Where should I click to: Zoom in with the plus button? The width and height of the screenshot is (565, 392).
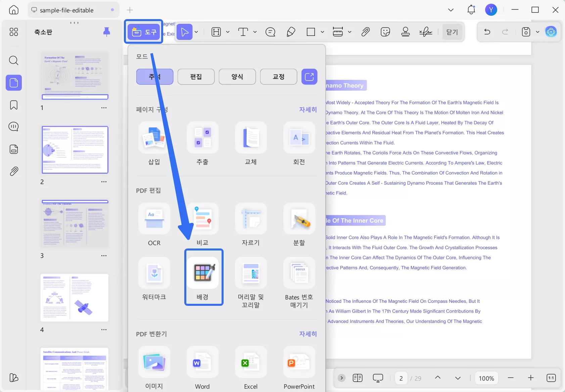click(531, 378)
